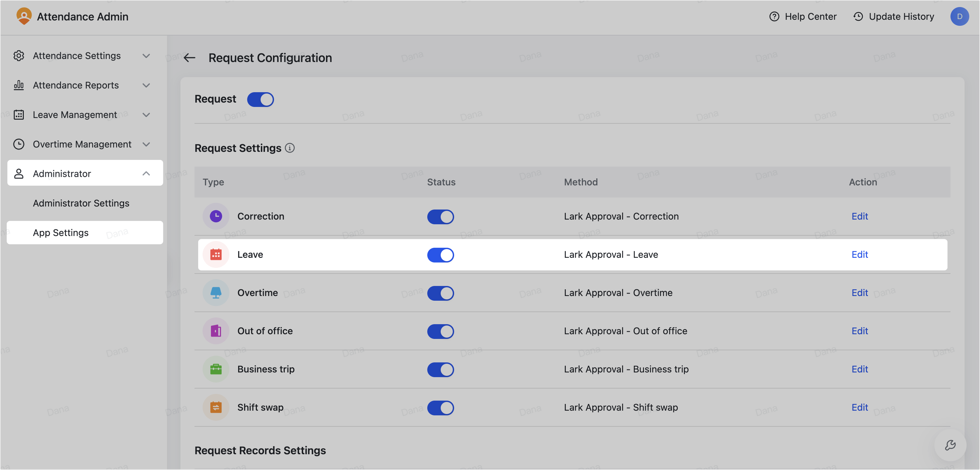
Task: Edit the Lark Approval - Overtime method
Action: (860, 293)
